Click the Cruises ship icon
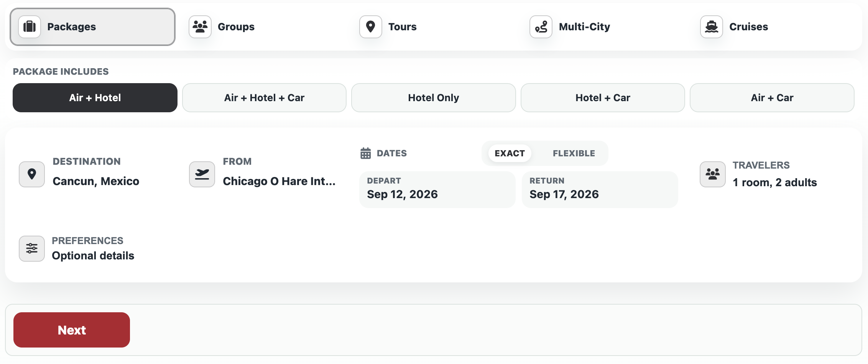This screenshot has width=868, height=364. [x=712, y=27]
